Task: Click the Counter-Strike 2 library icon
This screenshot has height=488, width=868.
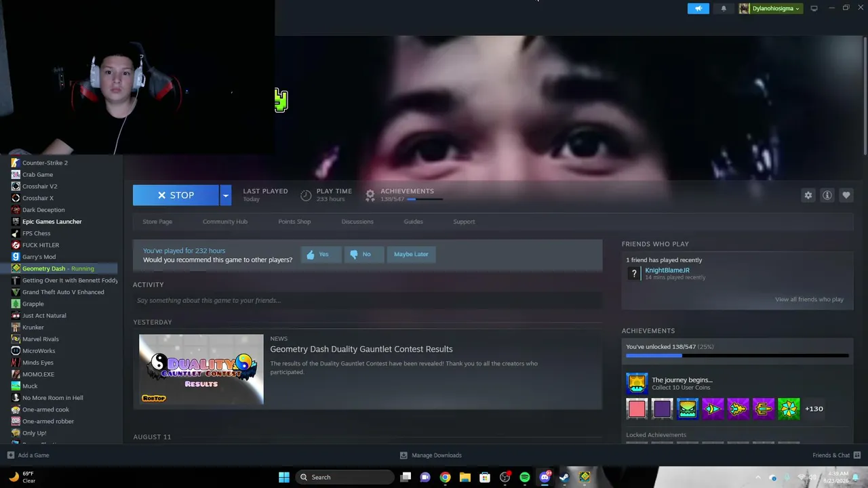Action: coord(16,163)
